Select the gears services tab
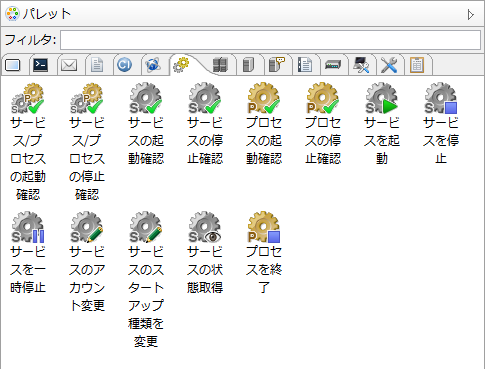This screenshot has width=485, height=369. pyautogui.click(x=181, y=65)
